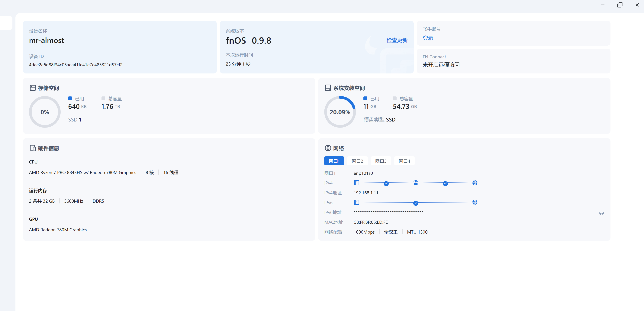Click the IPv6 internet globe icon
The width and height of the screenshot is (644, 311).
pos(475,202)
